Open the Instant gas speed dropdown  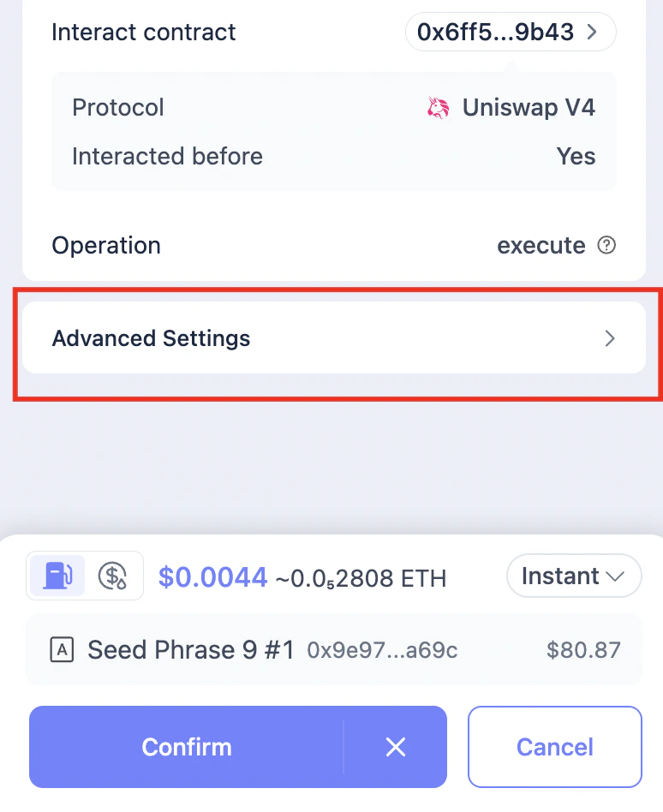point(574,576)
